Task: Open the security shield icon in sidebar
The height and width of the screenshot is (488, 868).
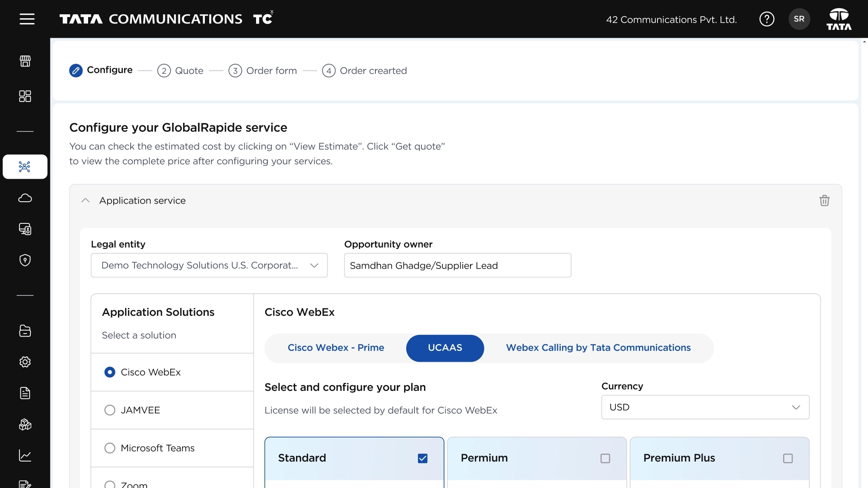Action: [25, 260]
